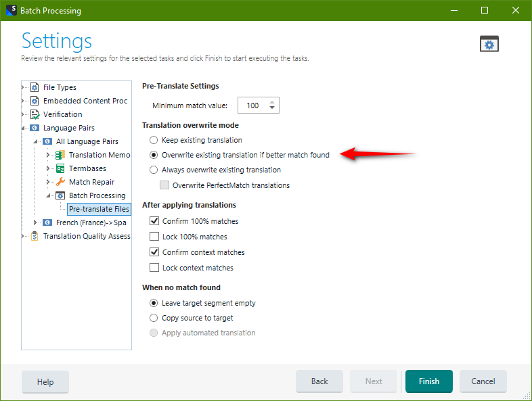Toggle Overwrite PerfectMatch translations checkbox
532x401 pixels.
click(x=164, y=185)
